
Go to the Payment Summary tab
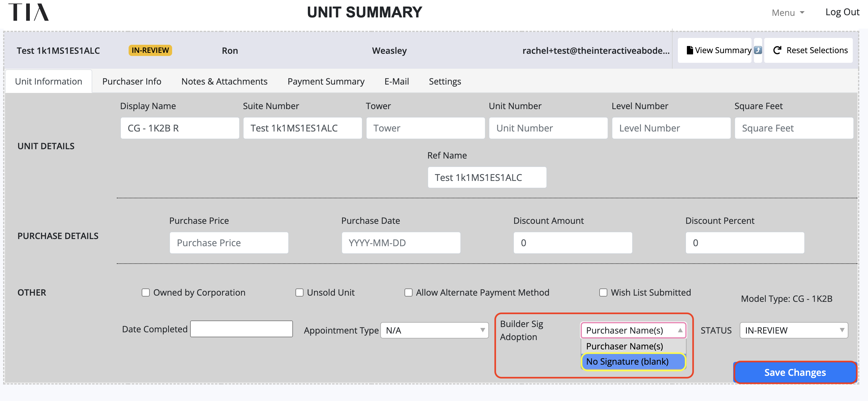326,81
